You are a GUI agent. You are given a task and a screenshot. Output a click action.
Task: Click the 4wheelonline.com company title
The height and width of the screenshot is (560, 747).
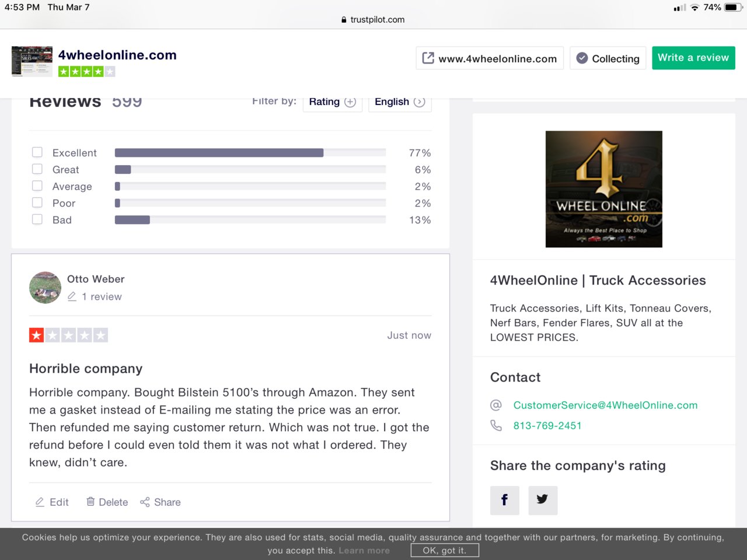pyautogui.click(x=117, y=55)
